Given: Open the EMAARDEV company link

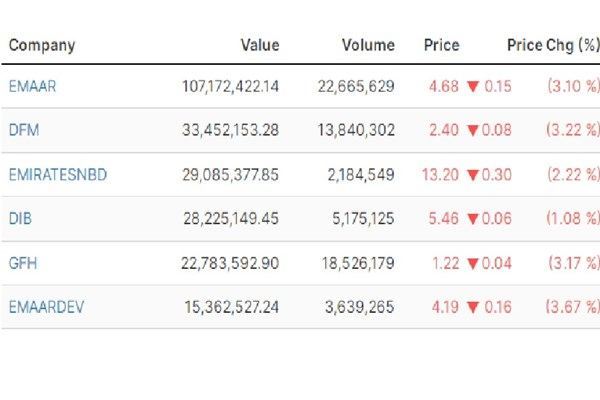Looking at the screenshot, I should pos(47,307).
